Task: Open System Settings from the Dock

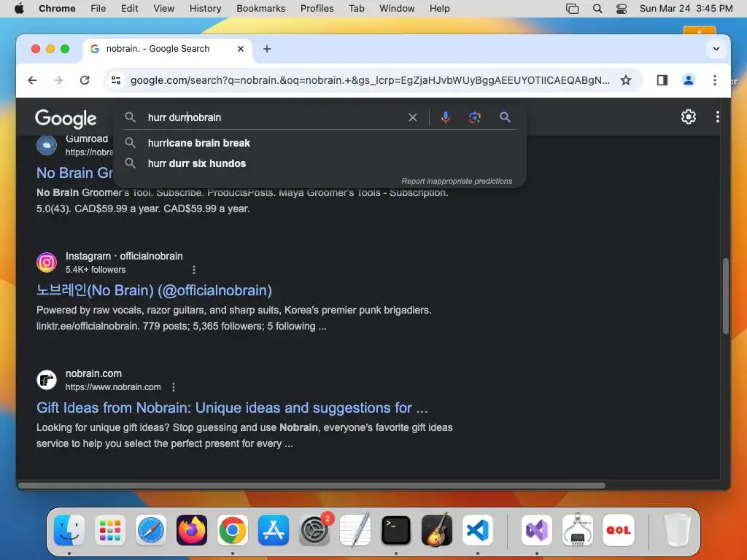Action: 314,529
